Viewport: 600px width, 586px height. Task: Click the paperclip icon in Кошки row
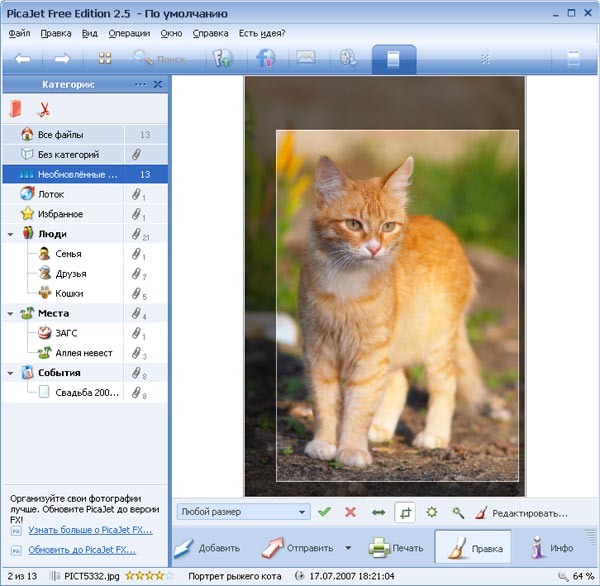point(136,294)
